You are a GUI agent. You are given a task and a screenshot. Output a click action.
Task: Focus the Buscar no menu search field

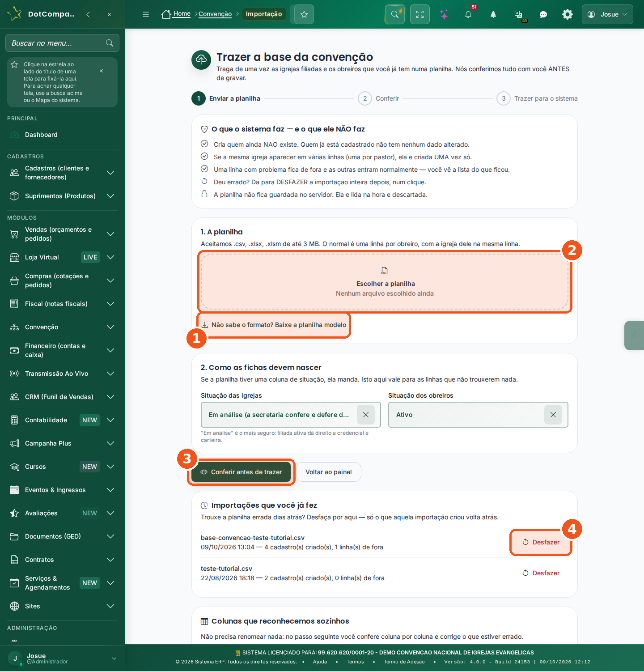click(62, 43)
